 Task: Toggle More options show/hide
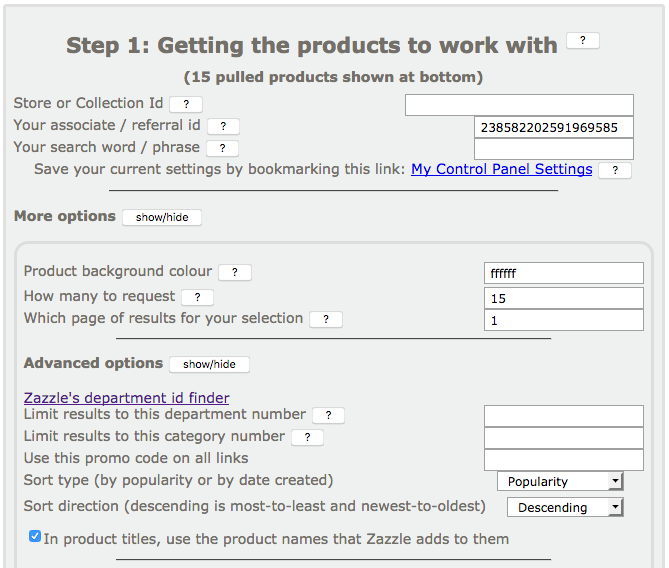162,217
